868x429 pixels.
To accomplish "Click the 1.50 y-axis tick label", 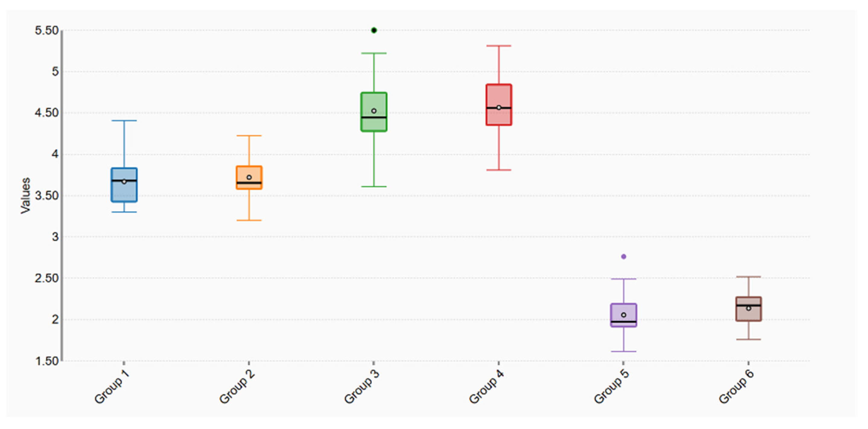I will 47,361.
